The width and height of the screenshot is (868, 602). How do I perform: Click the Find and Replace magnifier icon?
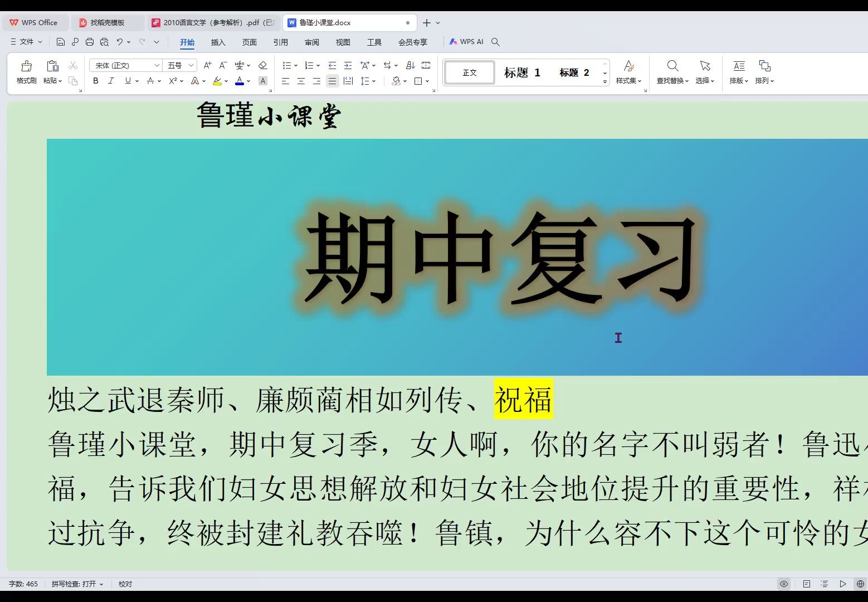tap(672, 66)
